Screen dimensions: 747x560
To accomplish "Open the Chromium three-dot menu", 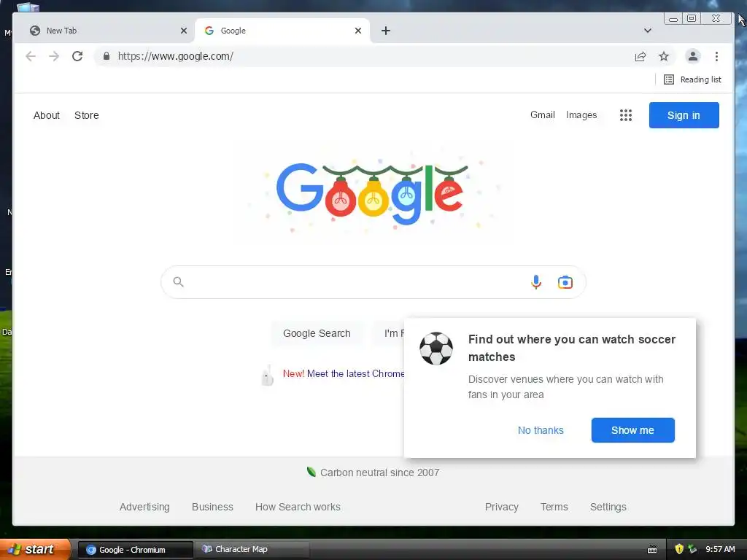I will coord(716,57).
